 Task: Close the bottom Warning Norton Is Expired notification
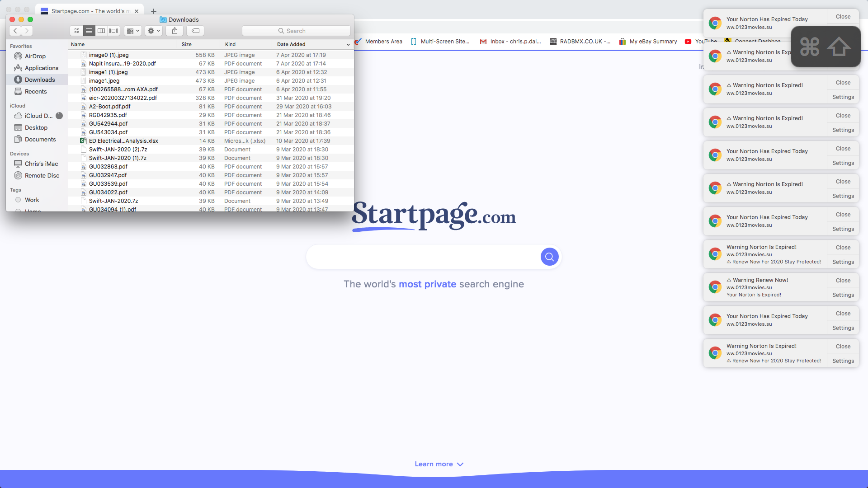(843, 347)
